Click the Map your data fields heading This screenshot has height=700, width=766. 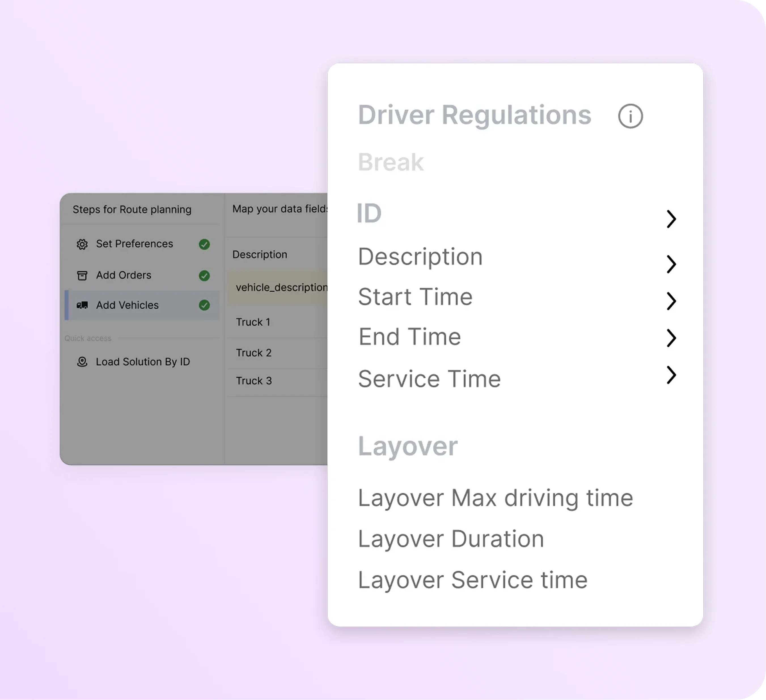(x=280, y=209)
